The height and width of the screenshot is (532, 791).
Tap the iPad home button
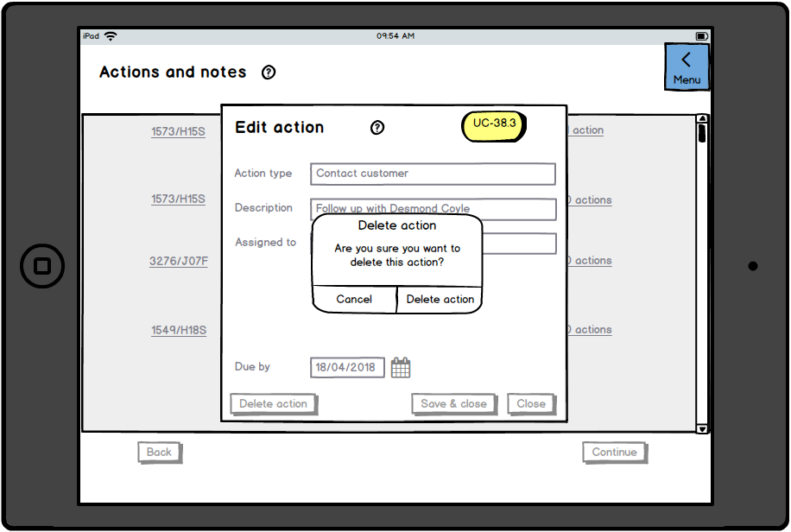(x=42, y=266)
